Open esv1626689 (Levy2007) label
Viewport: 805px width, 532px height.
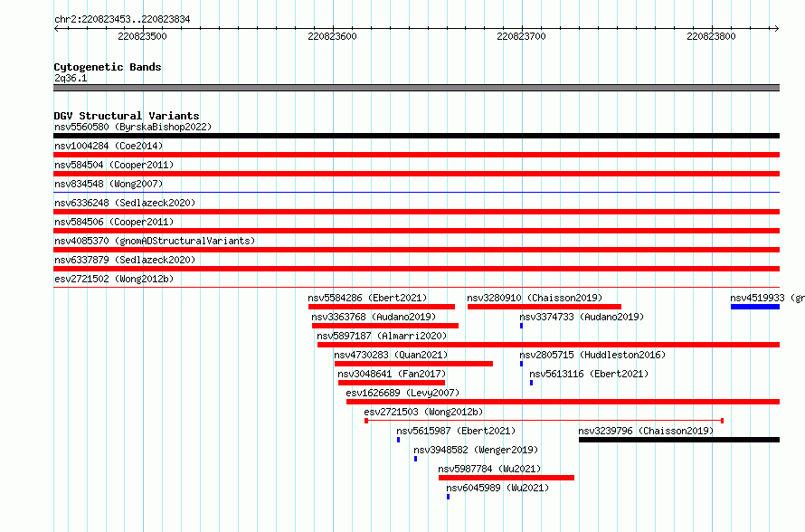(402, 393)
